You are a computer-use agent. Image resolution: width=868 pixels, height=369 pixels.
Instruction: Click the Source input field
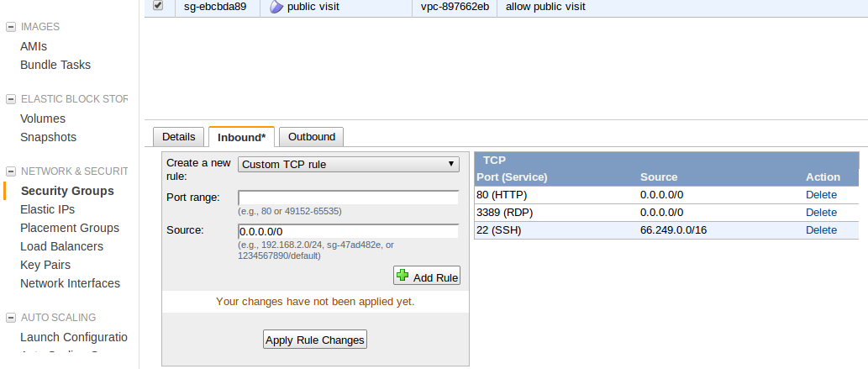348,231
